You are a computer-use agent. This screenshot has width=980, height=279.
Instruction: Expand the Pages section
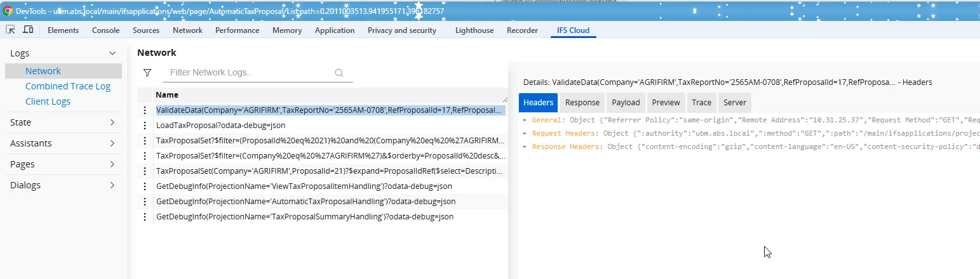coord(112,164)
